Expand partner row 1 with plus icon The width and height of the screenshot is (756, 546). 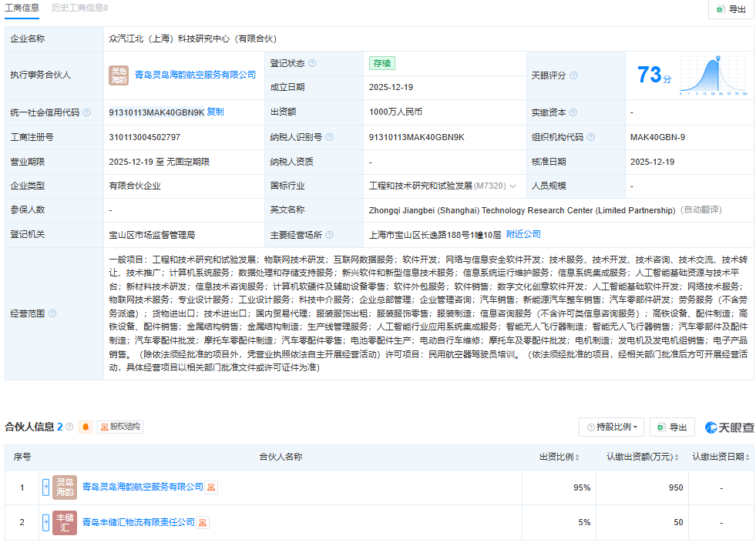click(45, 487)
